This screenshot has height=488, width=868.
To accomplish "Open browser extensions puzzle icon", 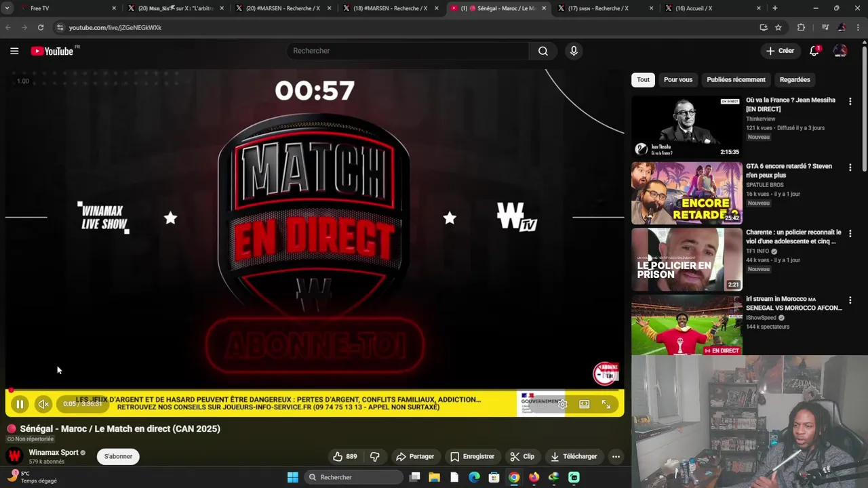I will (x=801, y=27).
